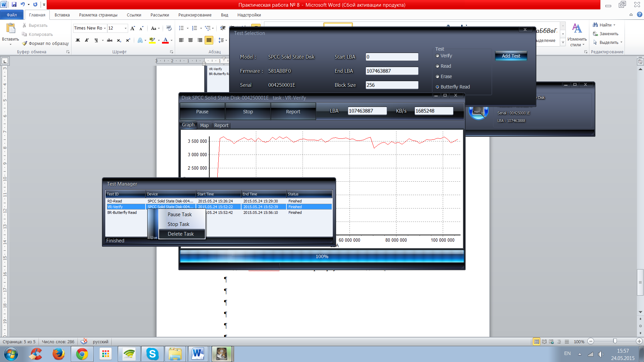
Task: Switch to Рецензирование ribbon tab
Action: pos(195,15)
